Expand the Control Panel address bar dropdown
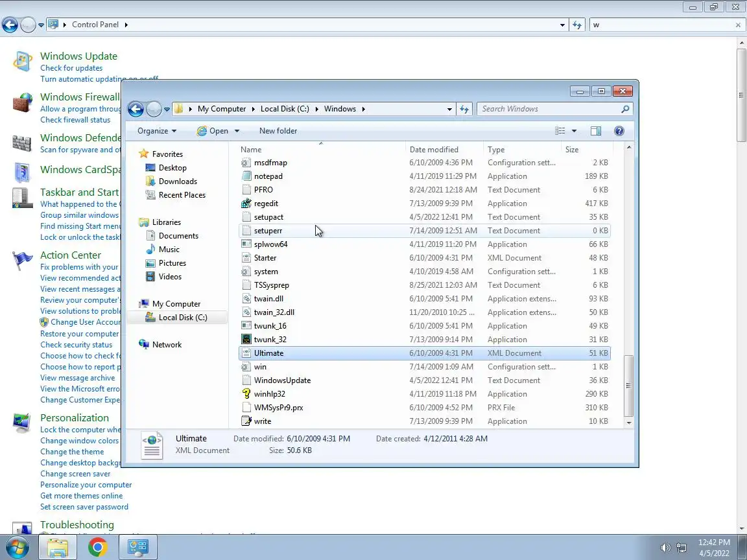 coord(562,25)
